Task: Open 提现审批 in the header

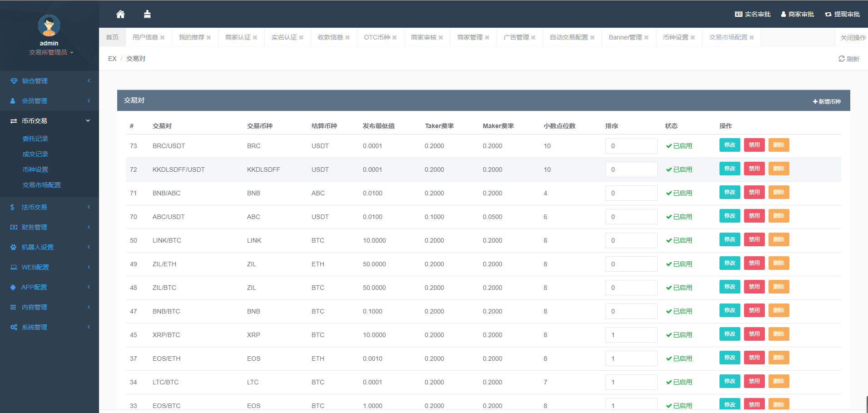Action: pyautogui.click(x=842, y=14)
